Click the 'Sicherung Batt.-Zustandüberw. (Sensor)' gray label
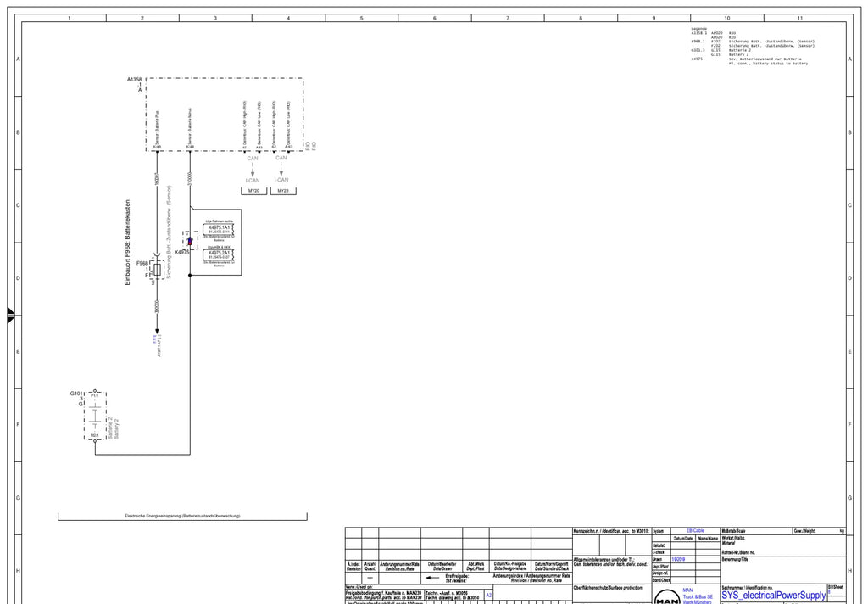 (169, 232)
